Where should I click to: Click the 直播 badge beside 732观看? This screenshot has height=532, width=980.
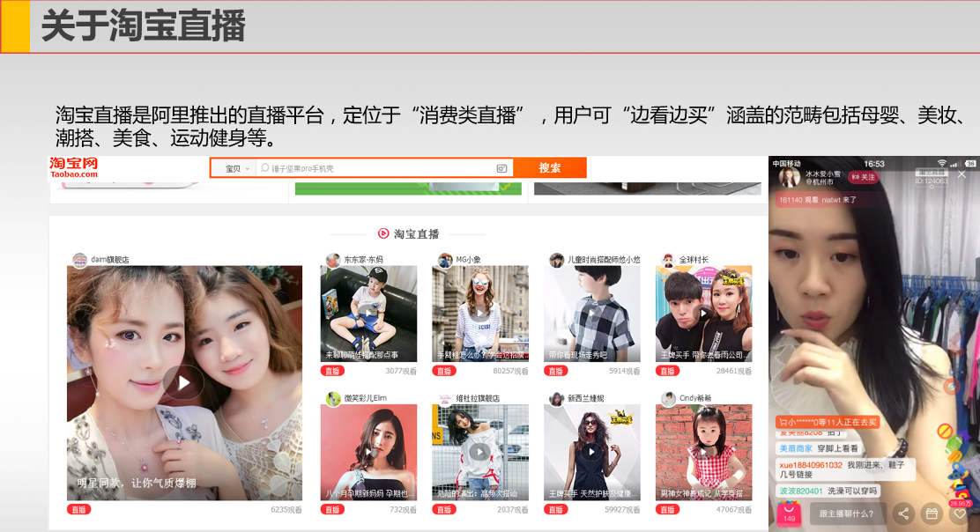pos(332,509)
